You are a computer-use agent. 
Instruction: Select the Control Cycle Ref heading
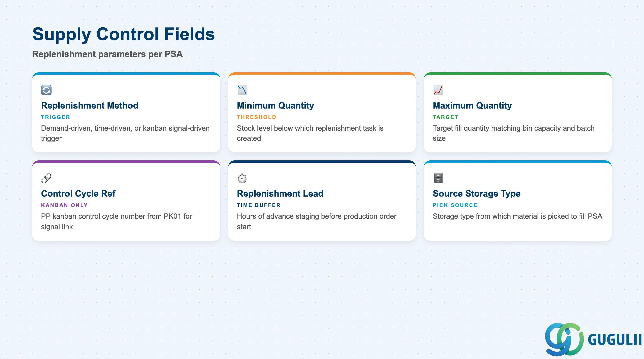click(78, 194)
